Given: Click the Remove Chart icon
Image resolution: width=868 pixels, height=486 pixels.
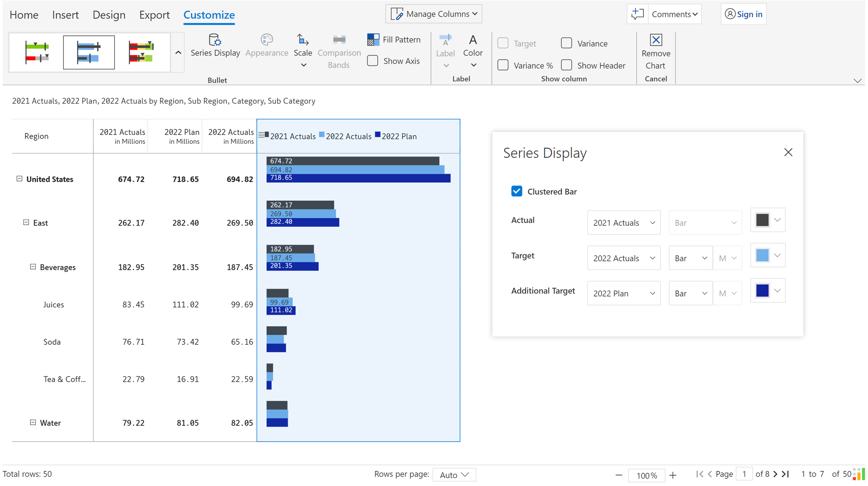Looking at the screenshot, I should click(x=656, y=40).
